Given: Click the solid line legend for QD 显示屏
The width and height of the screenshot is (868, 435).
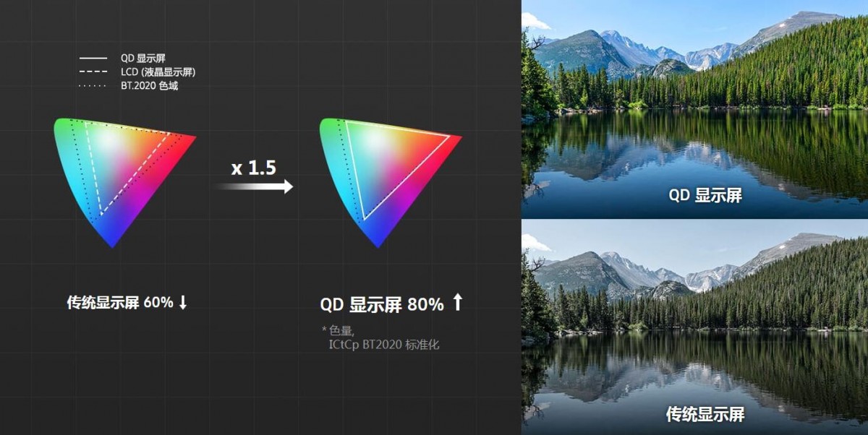Looking at the screenshot, I should coord(93,58).
